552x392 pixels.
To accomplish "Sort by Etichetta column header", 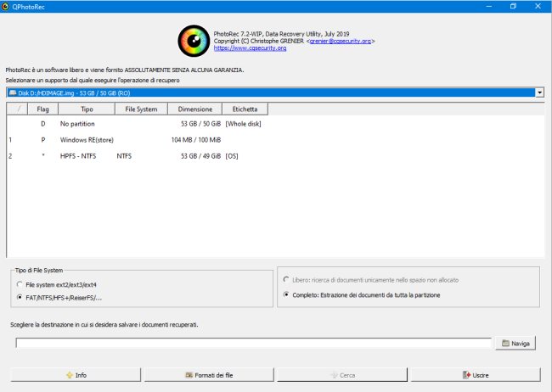I will click(x=245, y=109).
